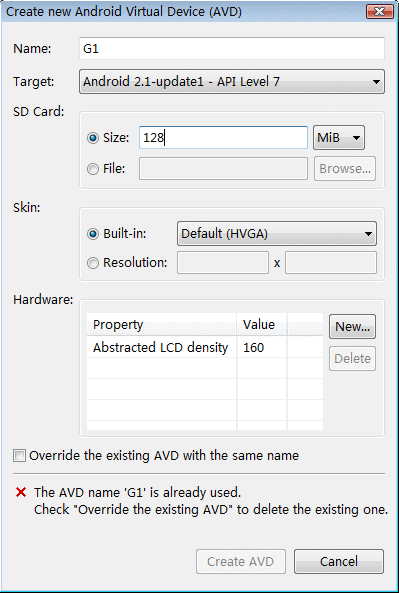Open the Default (HVGA) skin dropdown
The image size is (399, 593).
tap(277, 233)
